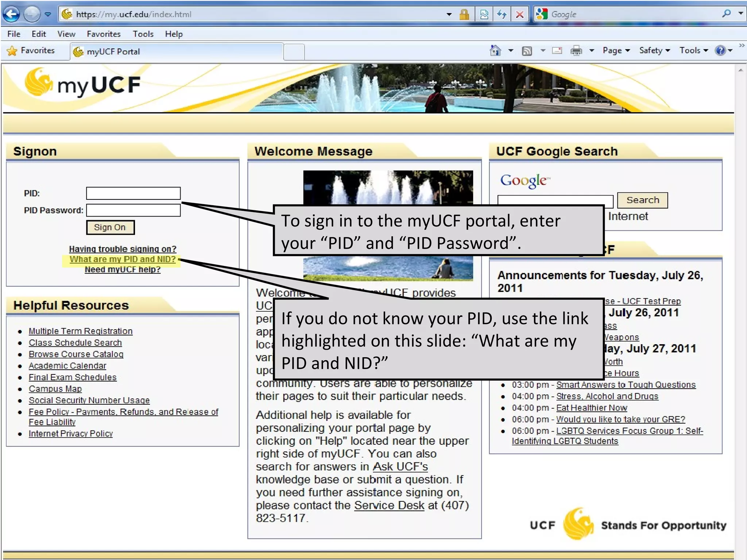Click the PID input field
The height and width of the screenshot is (560, 747).
[133, 193]
